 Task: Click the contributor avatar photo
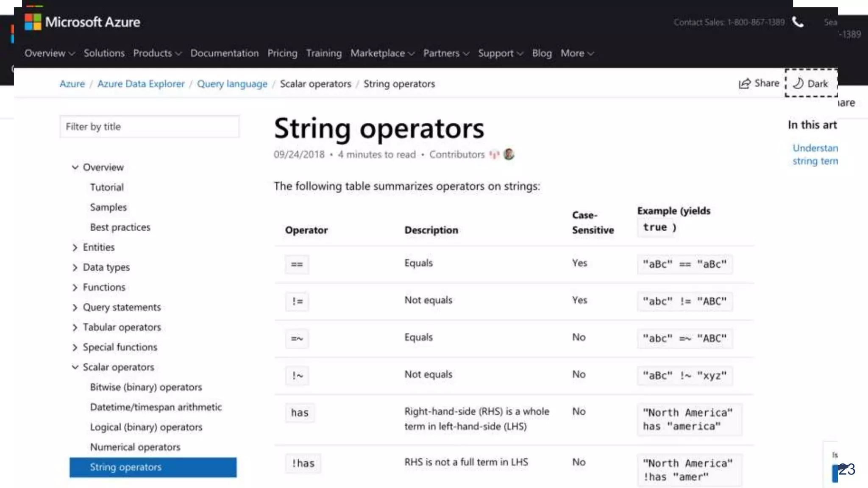(509, 154)
